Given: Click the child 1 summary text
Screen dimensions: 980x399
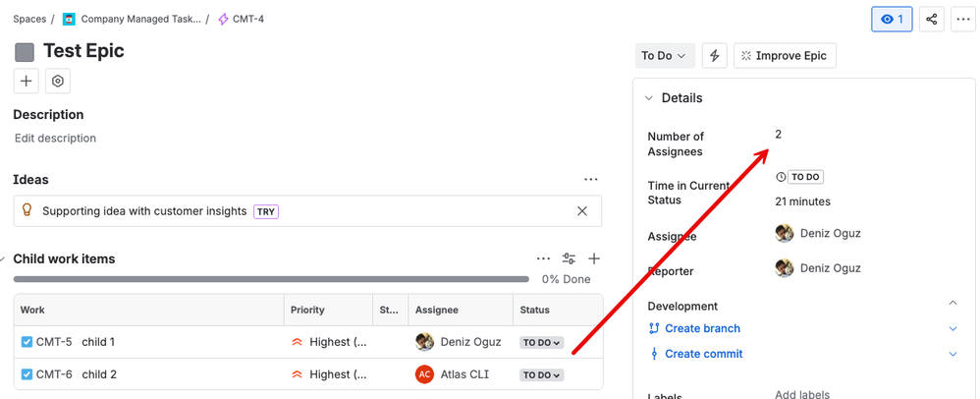Looking at the screenshot, I should (99, 342).
